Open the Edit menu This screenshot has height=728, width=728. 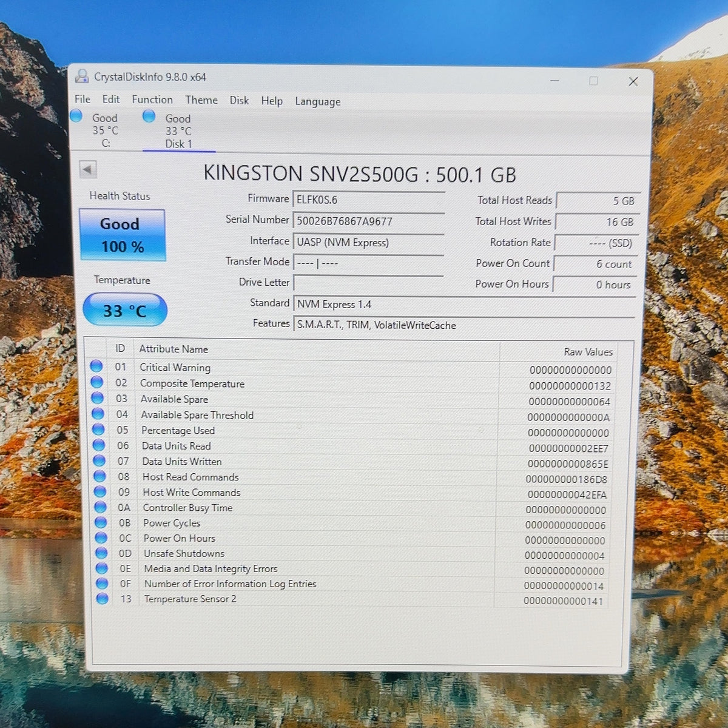tap(110, 99)
